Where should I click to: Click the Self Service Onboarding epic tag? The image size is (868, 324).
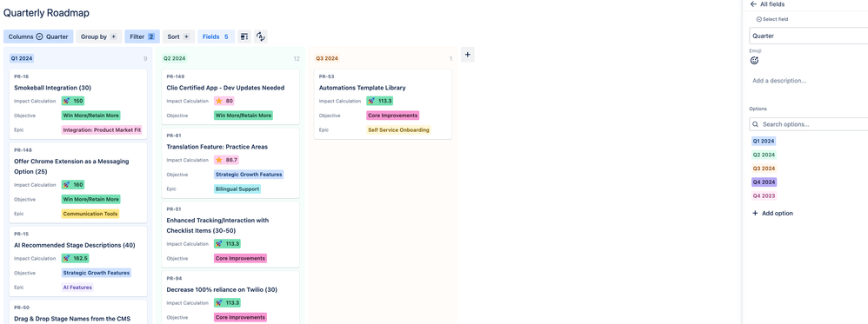pyautogui.click(x=398, y=130)
